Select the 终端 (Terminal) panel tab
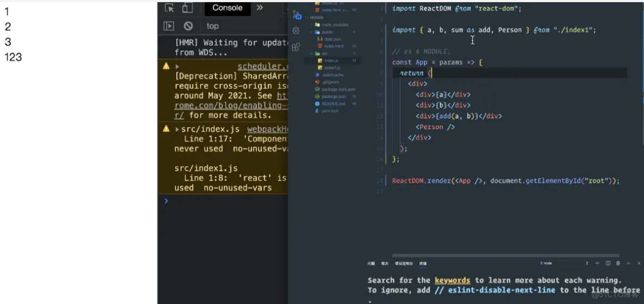The width and height of the screenshot is (644, 304). point(423,263)
